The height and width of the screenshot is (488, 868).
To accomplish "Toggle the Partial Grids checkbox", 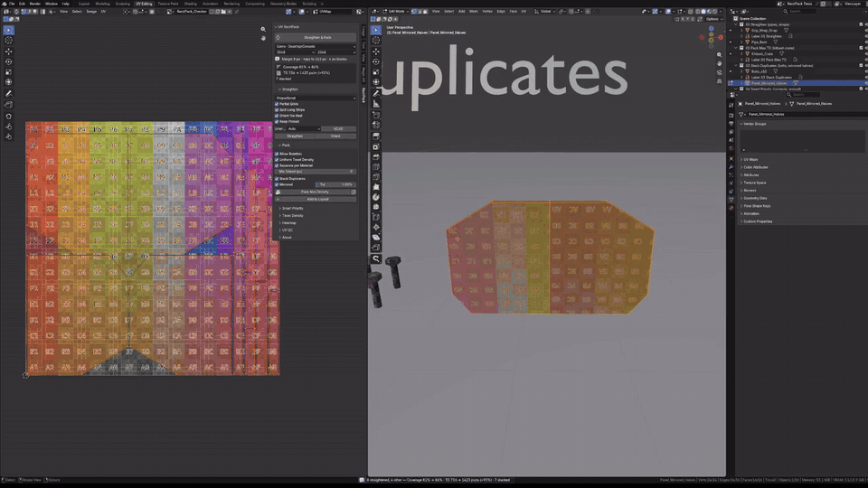I will 277,104.
